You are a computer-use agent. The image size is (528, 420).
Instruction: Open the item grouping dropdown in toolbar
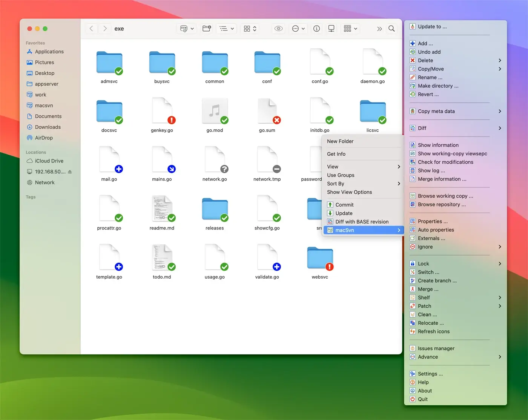pyautogui.click(x=350, y=28)
